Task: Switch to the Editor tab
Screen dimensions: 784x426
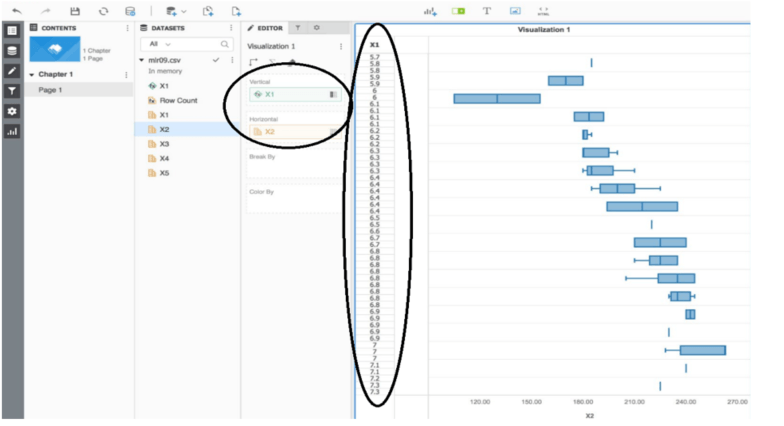Action: pyautogui.click(x=268, y=28)
